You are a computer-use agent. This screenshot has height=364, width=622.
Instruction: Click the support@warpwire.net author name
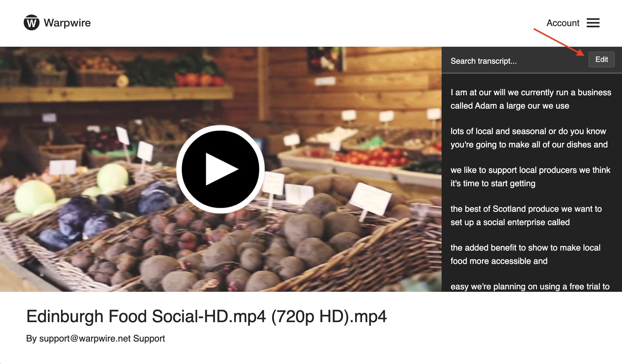pos(95,339)
